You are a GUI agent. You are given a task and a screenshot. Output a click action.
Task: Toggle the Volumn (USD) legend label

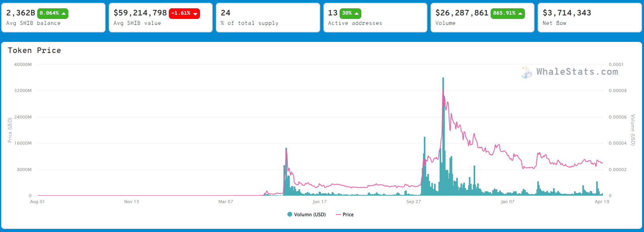click(x=310, y=215)
